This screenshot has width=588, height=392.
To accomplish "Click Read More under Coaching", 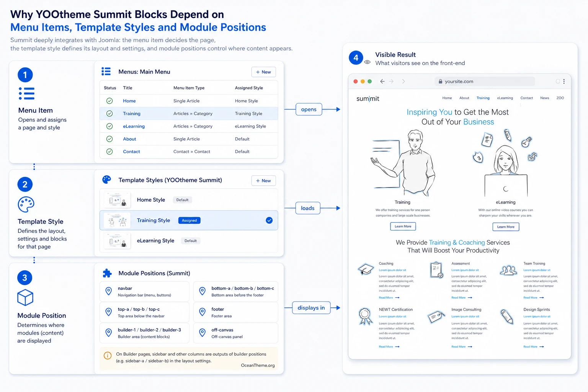I will tap(389, 297).
